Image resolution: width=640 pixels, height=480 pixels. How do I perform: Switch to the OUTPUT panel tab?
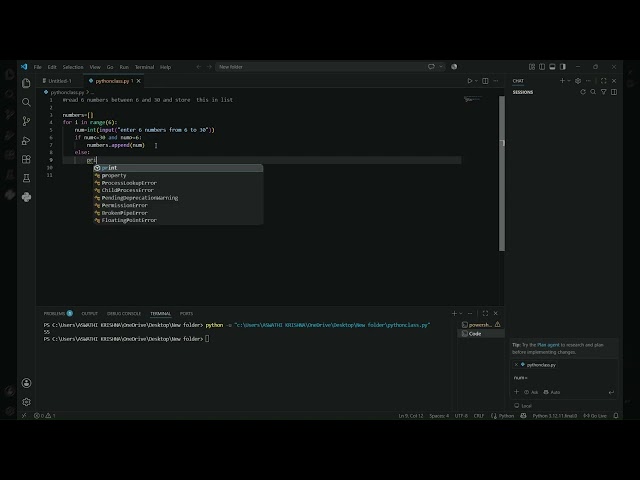(x=89, y=313)
